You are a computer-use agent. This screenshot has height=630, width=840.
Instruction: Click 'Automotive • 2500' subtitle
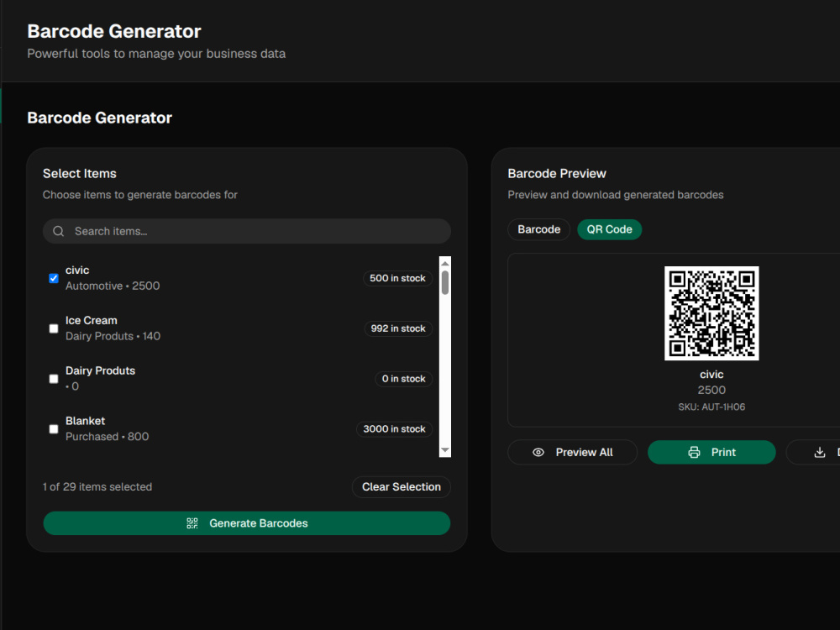click(x=113, y=286)
